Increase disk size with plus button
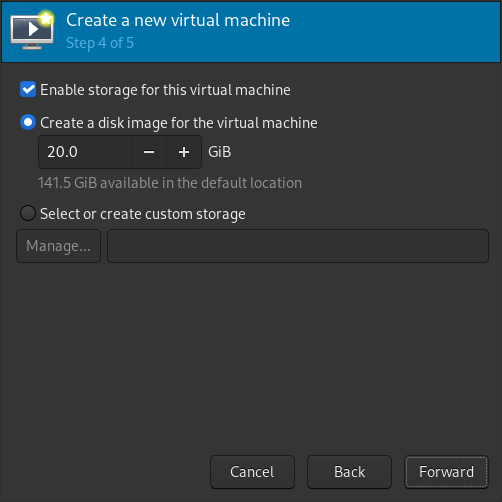Viewport: 502px width, 502px height. [x=184, y=152]
